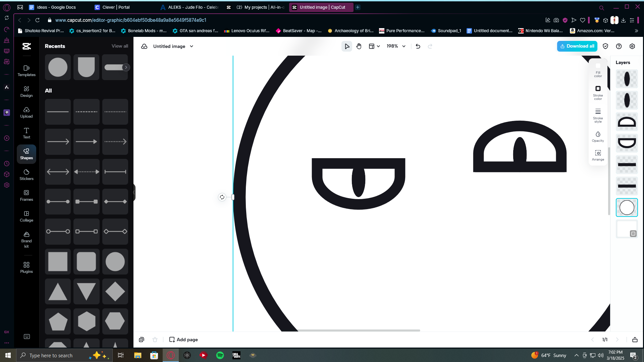Viewport: 644px width, 362px height.
Task: Open keyboard shortcuts icon in sidebar
Action: (x=27, y=337)
